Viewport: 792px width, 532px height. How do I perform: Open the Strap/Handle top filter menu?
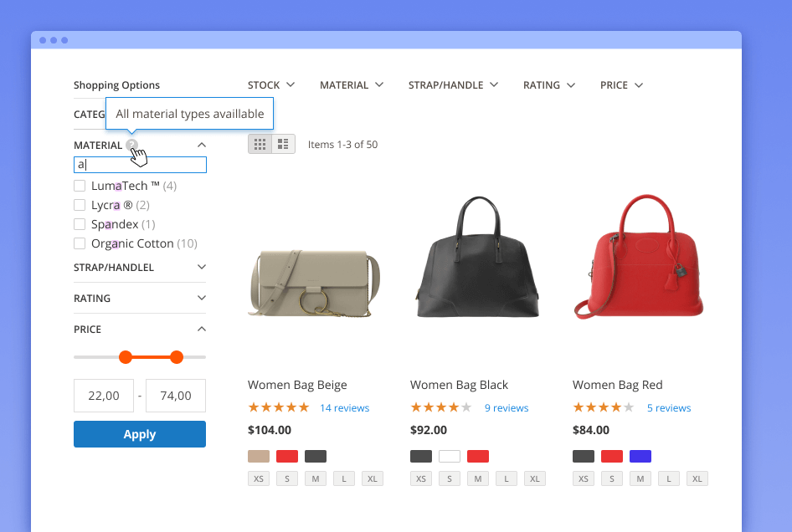(x=453, y=85)
